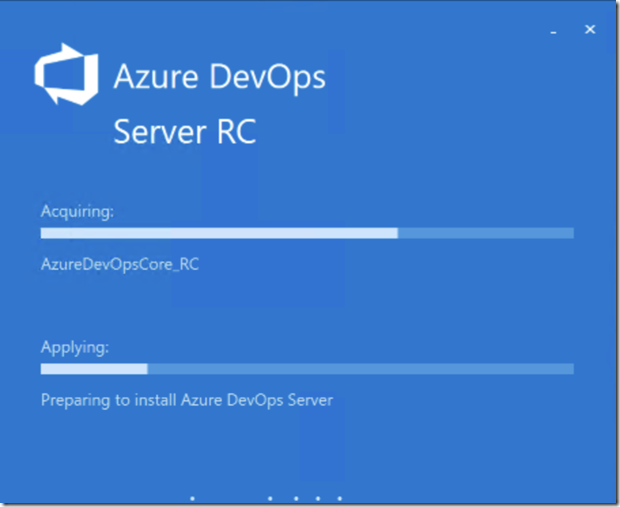
Task: Select the 'Server RC' title text
Action: [185, 132]
